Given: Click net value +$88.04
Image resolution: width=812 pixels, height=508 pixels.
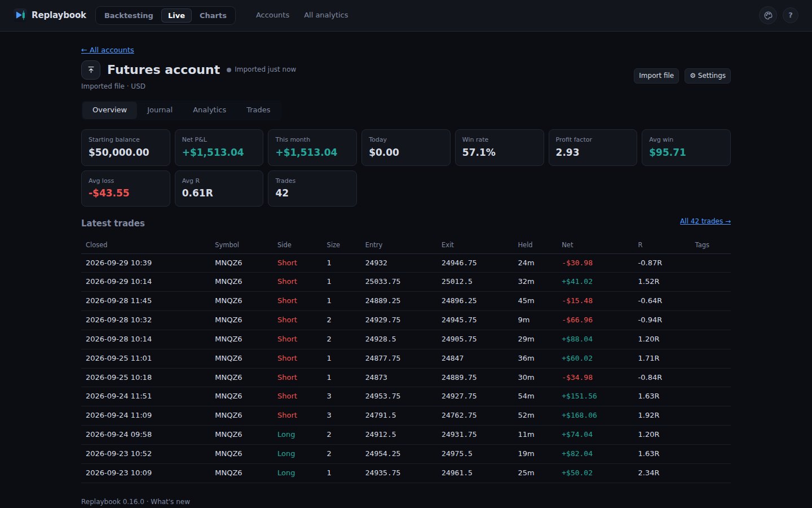Looking at the screenshot, I should tap(577, 339).
